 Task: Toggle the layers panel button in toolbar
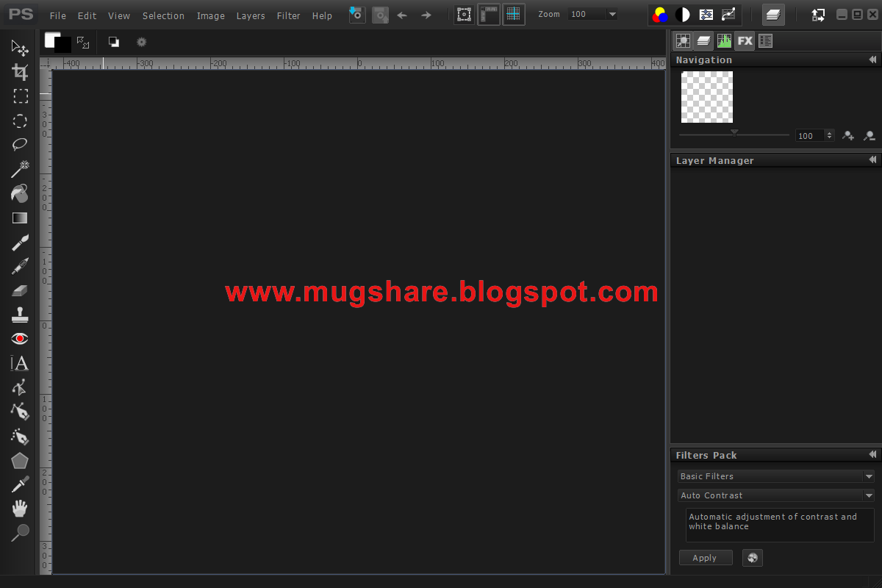point(772,14)
